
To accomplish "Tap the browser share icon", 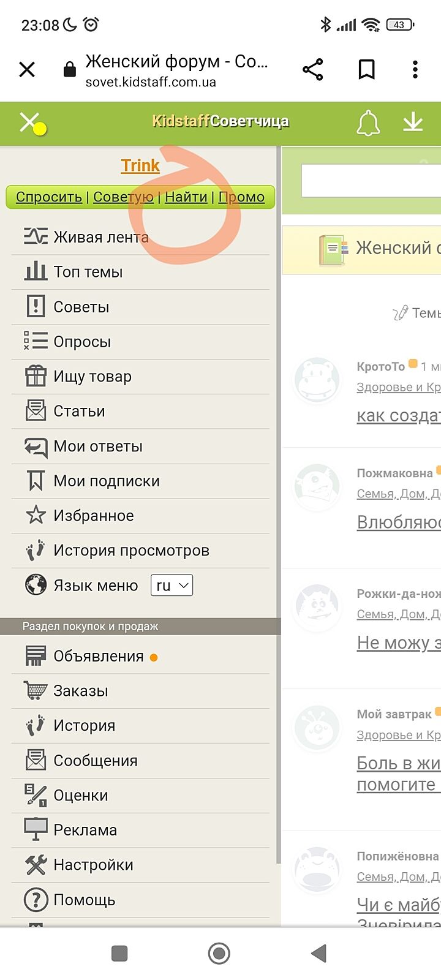I will [313, 70].
